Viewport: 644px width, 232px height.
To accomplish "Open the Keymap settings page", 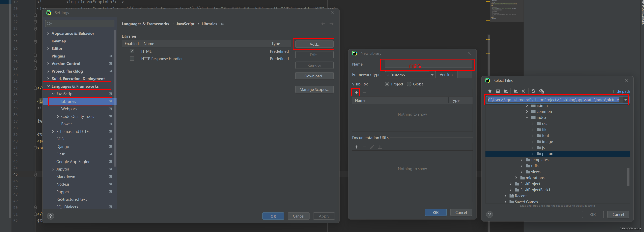I will 59,41.
